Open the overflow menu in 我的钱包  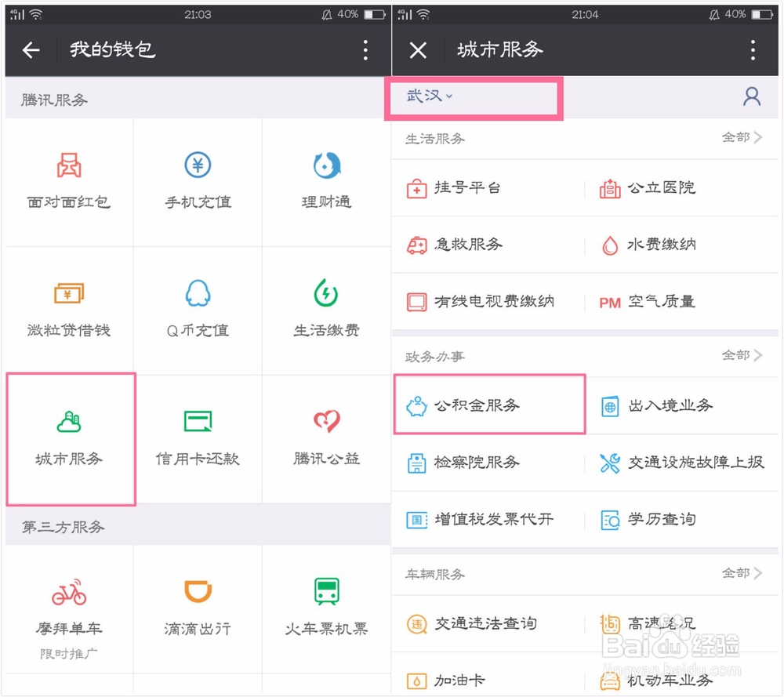pos(366,50)
